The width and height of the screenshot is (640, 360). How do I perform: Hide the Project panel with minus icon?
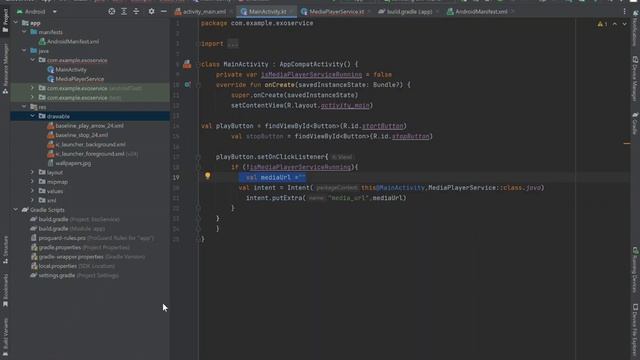[164, 11]
